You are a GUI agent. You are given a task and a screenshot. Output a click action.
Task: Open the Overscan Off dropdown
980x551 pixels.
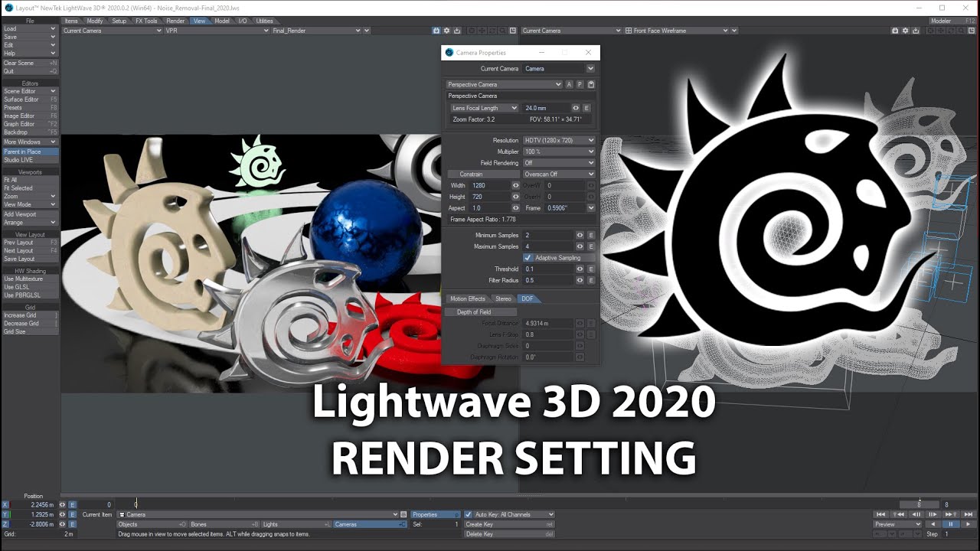(x=559, y=174)
